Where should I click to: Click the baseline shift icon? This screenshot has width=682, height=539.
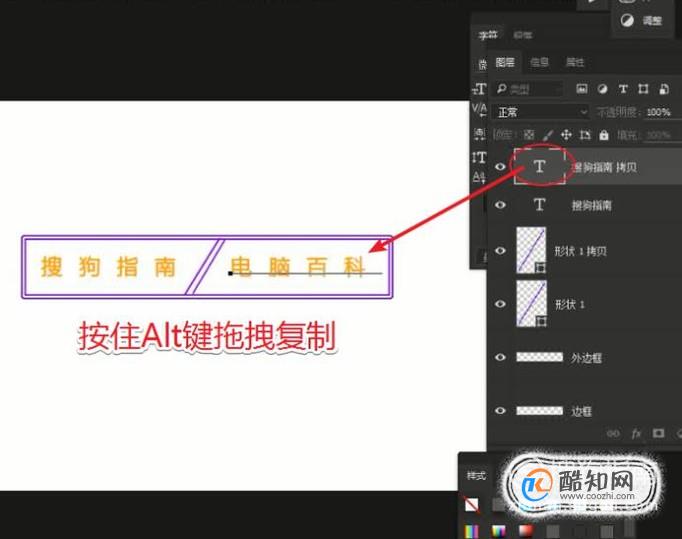pos(479,177)
